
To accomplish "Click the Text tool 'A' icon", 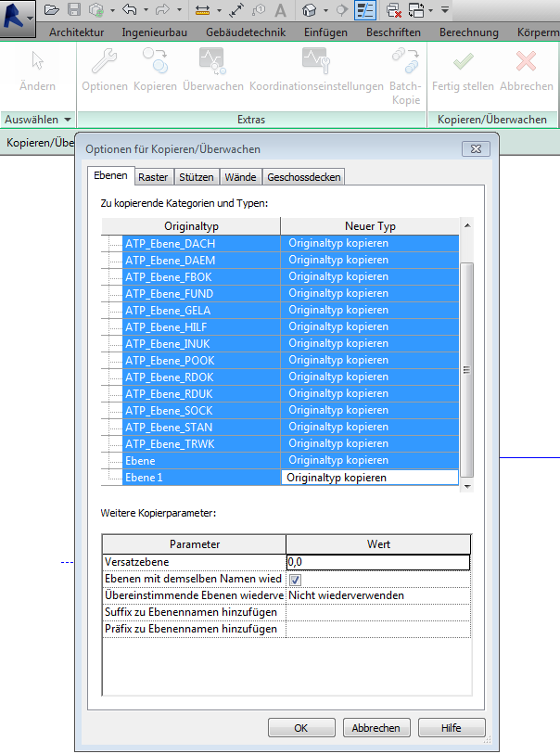I will pos(282,10).
